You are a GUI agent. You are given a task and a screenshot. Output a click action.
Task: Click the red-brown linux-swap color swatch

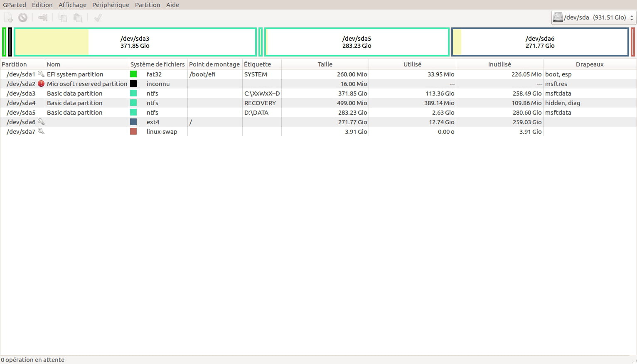pyautogui.click(x=133, y=131)
